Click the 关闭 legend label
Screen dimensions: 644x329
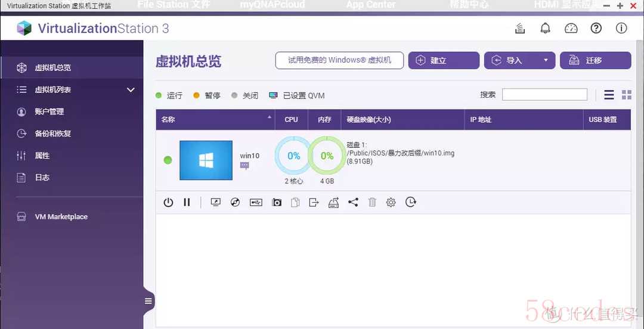click(x=250, y=95)
